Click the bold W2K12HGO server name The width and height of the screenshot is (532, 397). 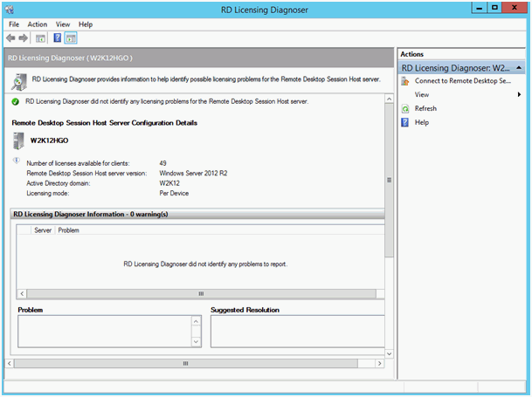point(49,140)
